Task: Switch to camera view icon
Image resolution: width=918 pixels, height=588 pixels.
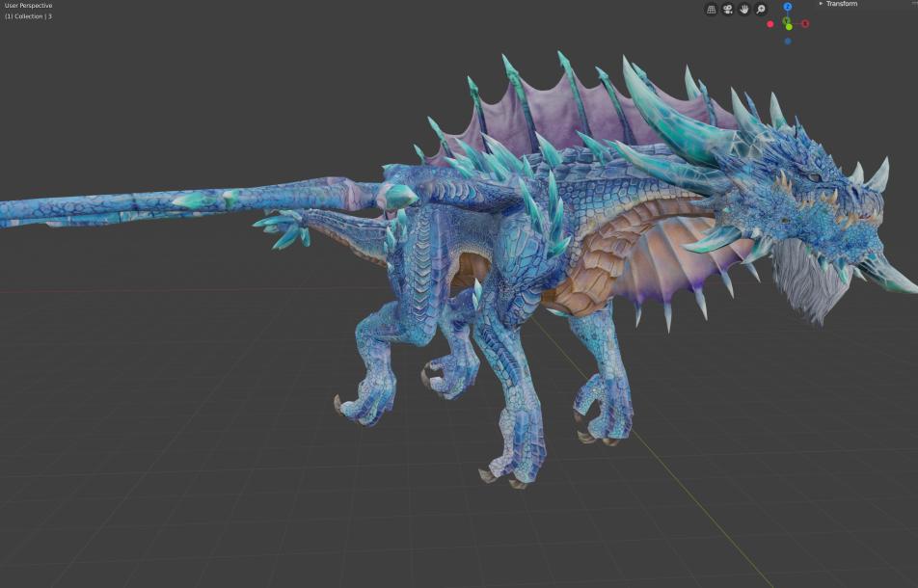Action: [728, 10]
